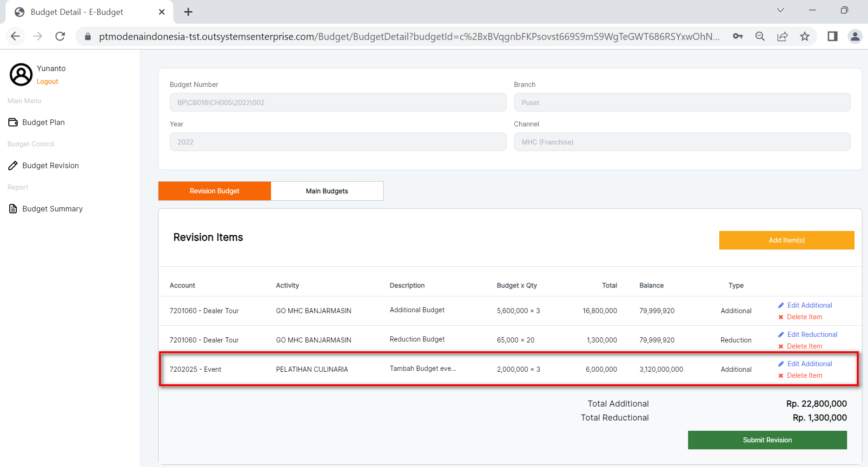Select the Revision Budget tab

point(214,191)
